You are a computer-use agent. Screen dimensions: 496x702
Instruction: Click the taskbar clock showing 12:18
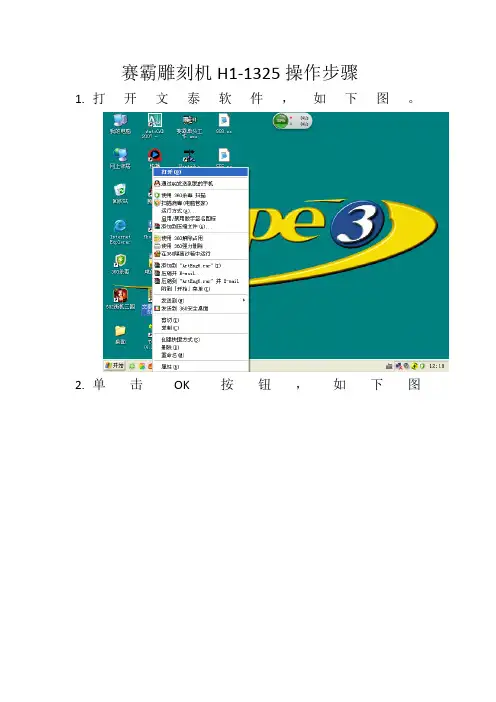[436, 366]
